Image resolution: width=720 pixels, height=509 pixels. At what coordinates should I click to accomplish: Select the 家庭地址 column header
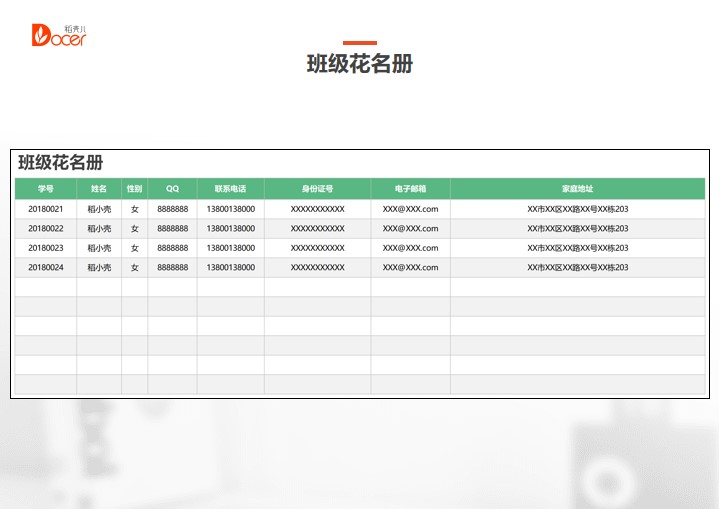[x=577, y=188]
